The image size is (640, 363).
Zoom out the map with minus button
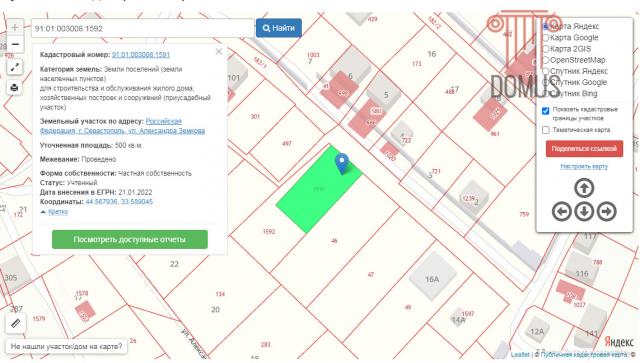pos(15,44)
